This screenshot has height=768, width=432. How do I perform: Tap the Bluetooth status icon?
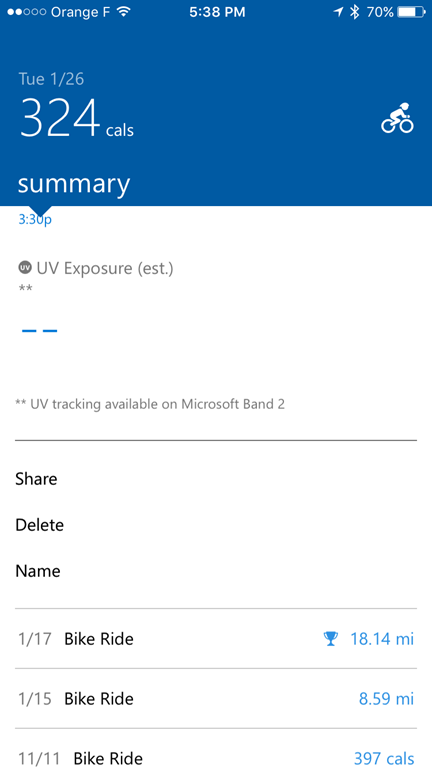coord(355,12)
